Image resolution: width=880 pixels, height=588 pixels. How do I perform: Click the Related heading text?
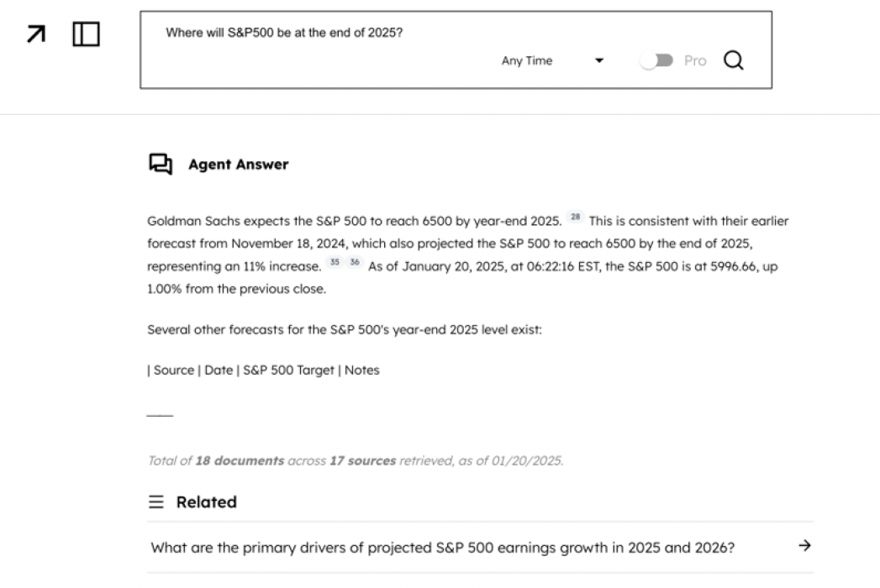(x=207, y=502)
